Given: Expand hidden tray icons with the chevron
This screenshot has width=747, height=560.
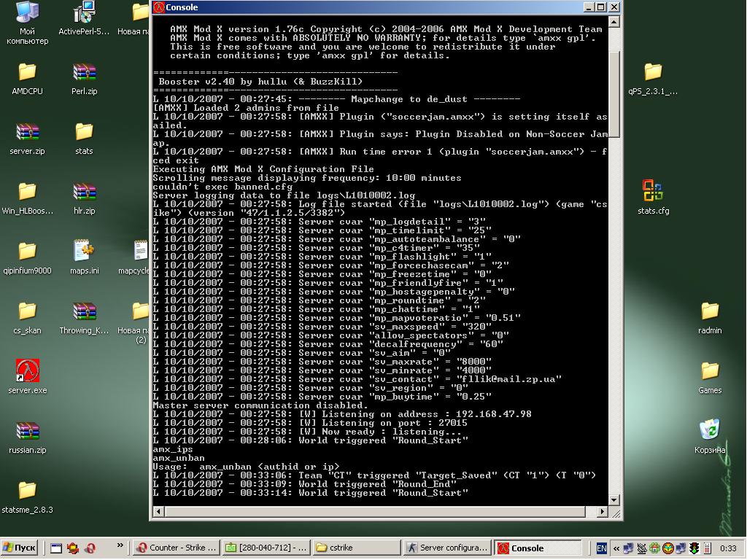Looking at the screenshot, I should [616, 548].
